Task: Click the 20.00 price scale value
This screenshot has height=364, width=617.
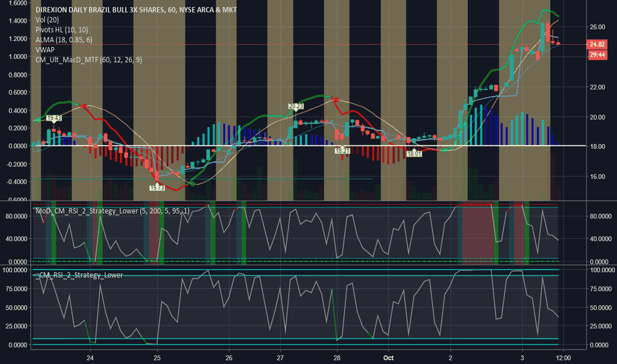Action: (597, 117)
